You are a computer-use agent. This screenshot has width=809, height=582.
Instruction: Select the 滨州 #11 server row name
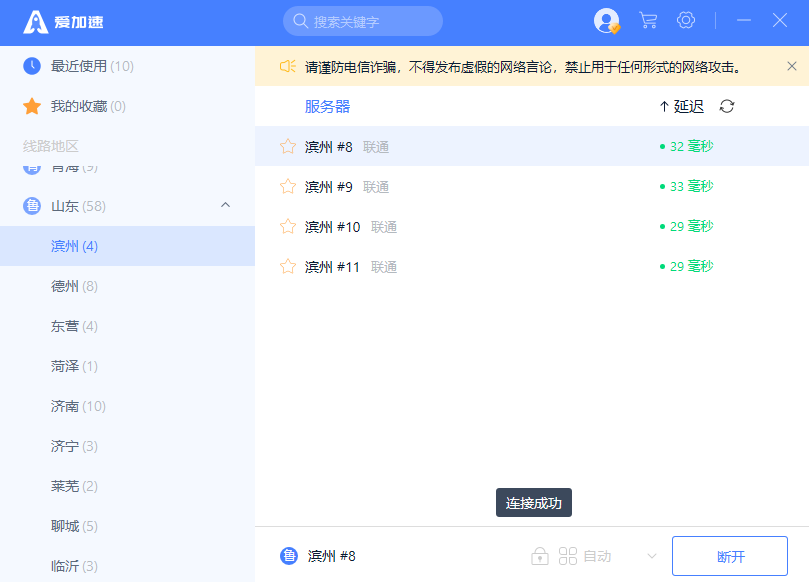[332, 267]
